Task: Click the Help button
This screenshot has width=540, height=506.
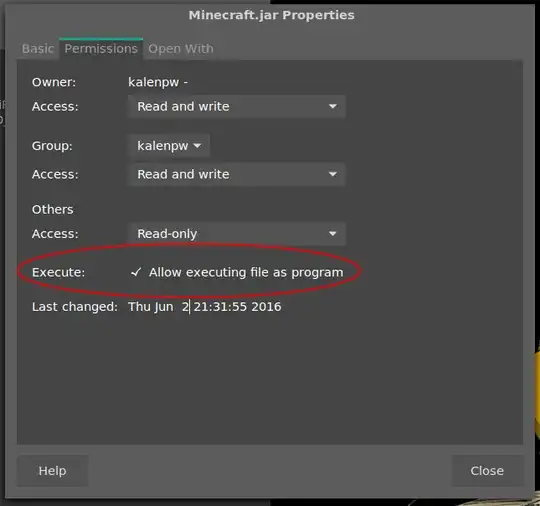Action: 52,471
